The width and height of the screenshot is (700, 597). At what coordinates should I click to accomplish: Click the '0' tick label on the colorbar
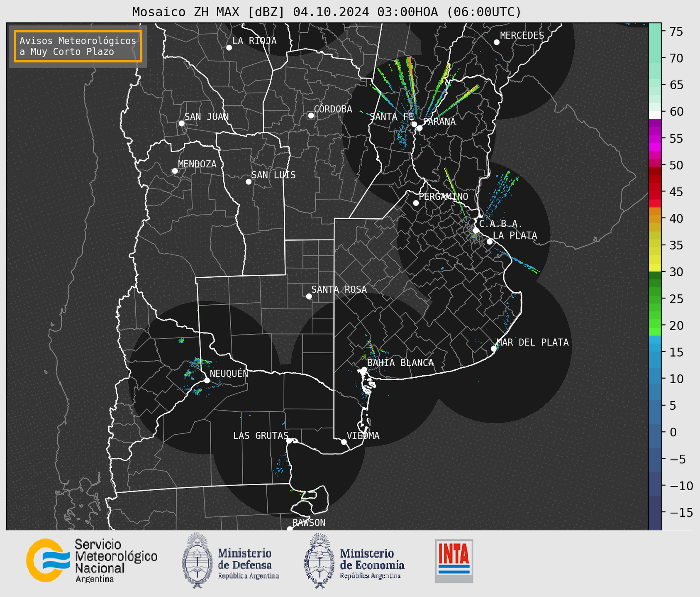673,433
